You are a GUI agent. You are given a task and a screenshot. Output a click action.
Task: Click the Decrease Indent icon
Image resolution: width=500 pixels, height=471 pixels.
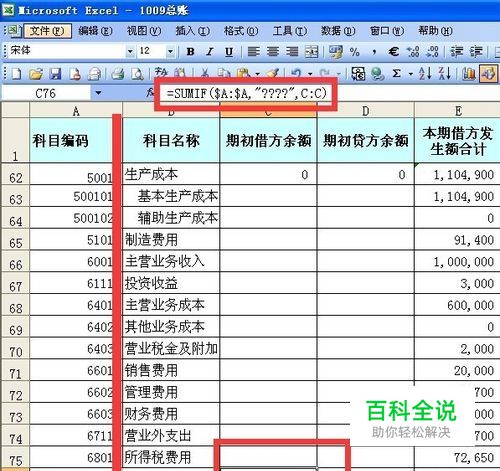coord(456,52)
